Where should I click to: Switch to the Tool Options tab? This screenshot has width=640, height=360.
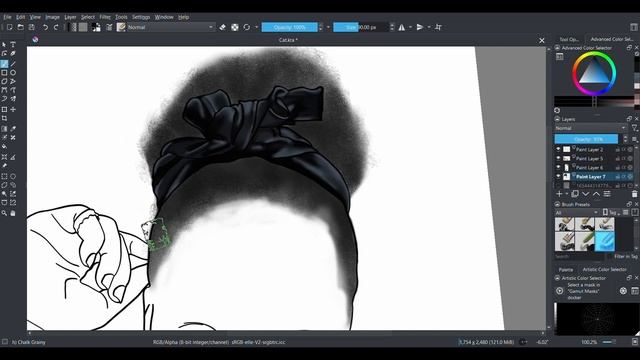[569, 39]
